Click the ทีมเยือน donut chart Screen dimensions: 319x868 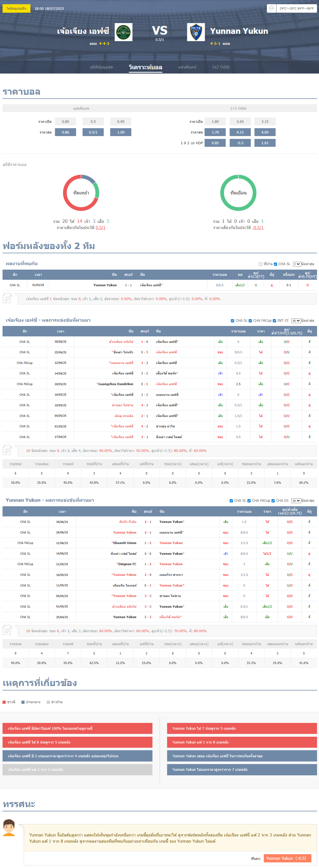(238, 193)
